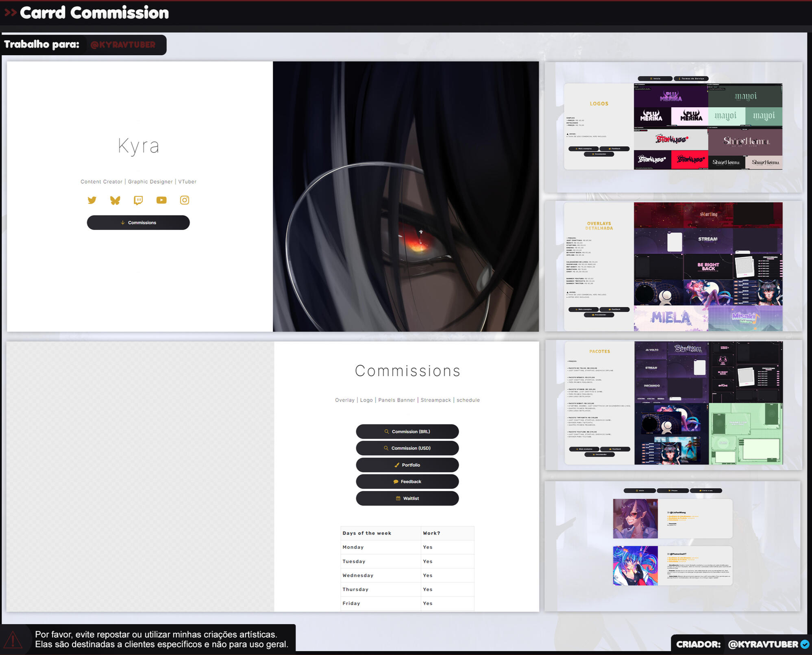Click the @KYRAVTUBER tag next to Trabalho para

coord(123,45)
